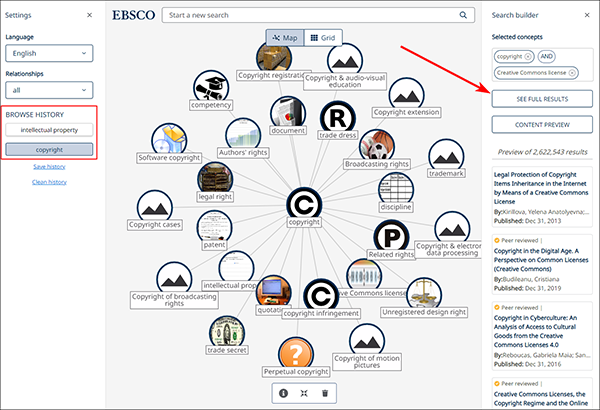Open the Copyright in Cyberculture result
The height and width of the screenshot is (410, 600).
[536, 331]
